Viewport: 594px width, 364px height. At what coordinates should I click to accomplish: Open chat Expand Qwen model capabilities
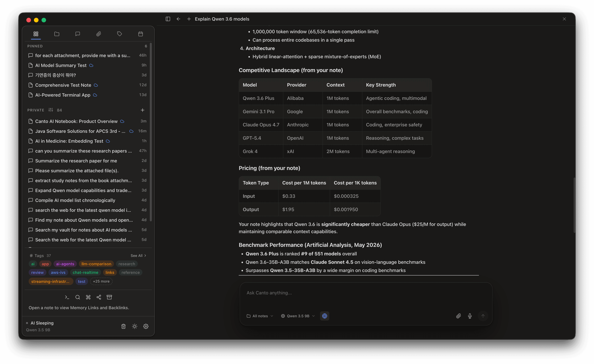(x=87, y=190)
